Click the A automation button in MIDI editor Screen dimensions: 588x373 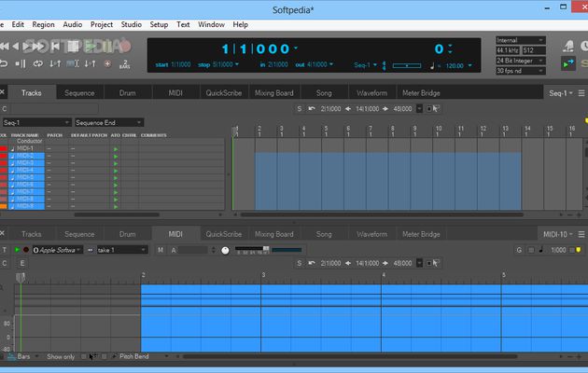(x=174, y=250)
